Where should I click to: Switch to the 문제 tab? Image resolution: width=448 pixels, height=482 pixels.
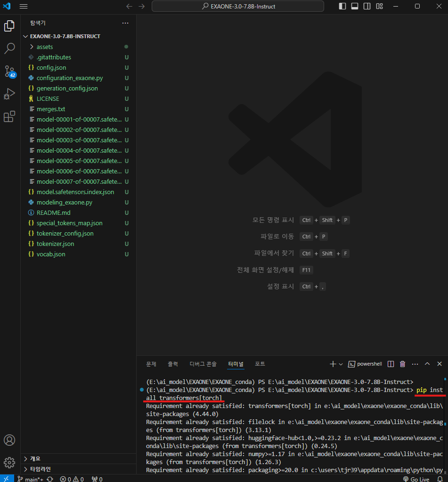(x=151, y=364)
